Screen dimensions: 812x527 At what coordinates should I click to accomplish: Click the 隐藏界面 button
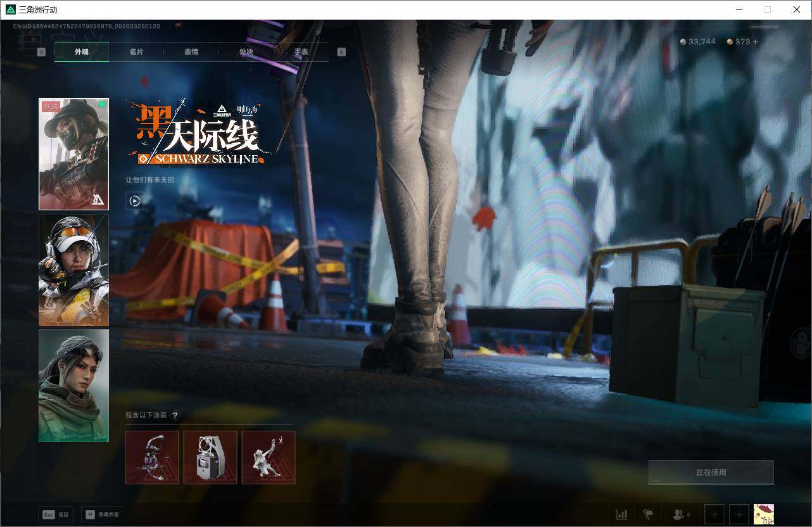pos(103,514)
